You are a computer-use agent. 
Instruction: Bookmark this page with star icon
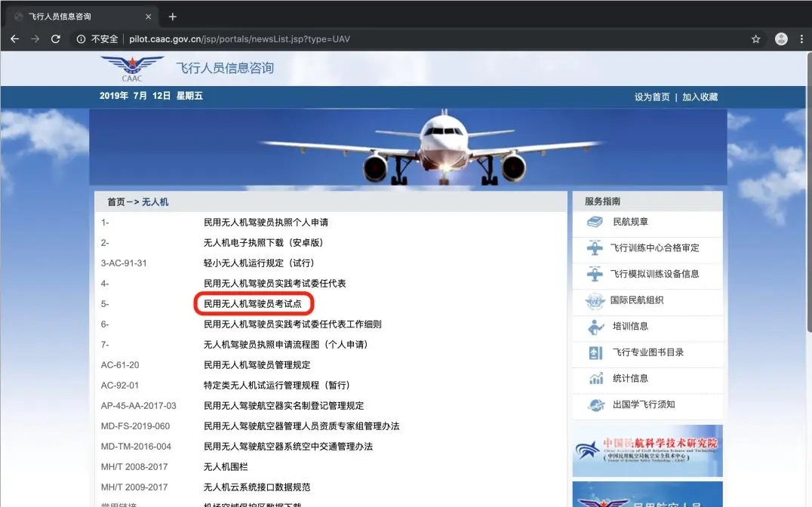(755, 39)
